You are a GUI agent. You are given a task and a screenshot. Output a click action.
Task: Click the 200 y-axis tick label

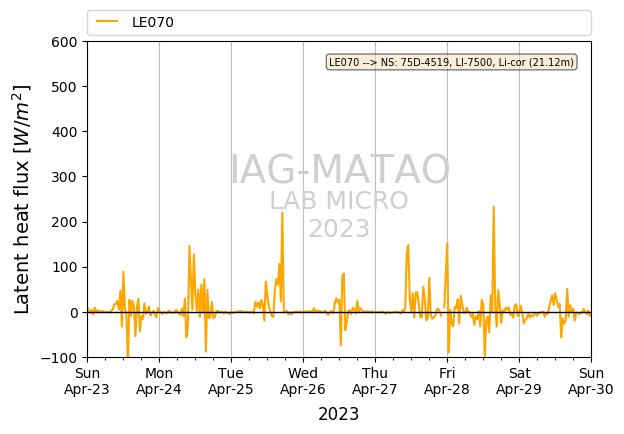(x=64, y=222)
